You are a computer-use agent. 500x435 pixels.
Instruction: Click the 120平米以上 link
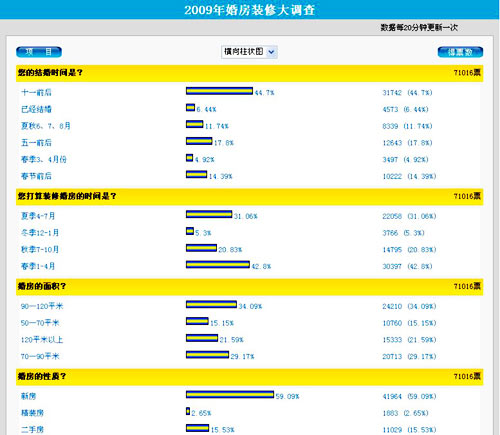pos(42,339)
